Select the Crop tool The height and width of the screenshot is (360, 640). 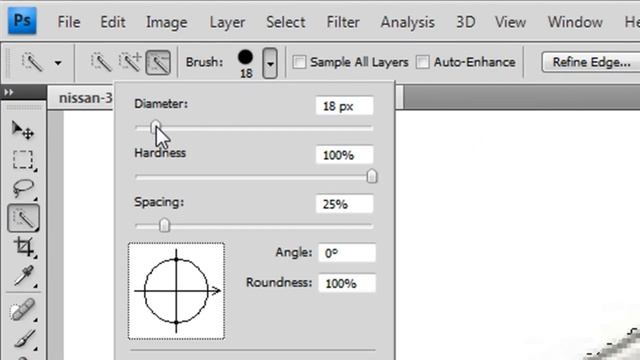click(x=23, y=247)
